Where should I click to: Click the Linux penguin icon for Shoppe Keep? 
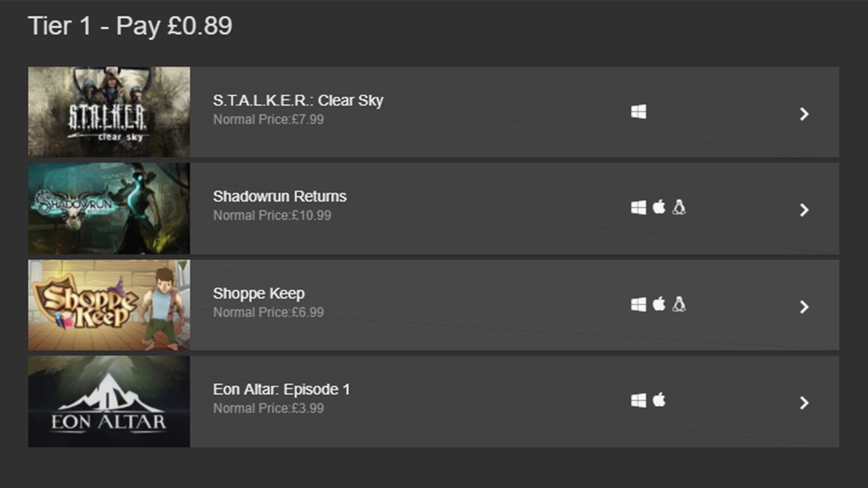679,304
